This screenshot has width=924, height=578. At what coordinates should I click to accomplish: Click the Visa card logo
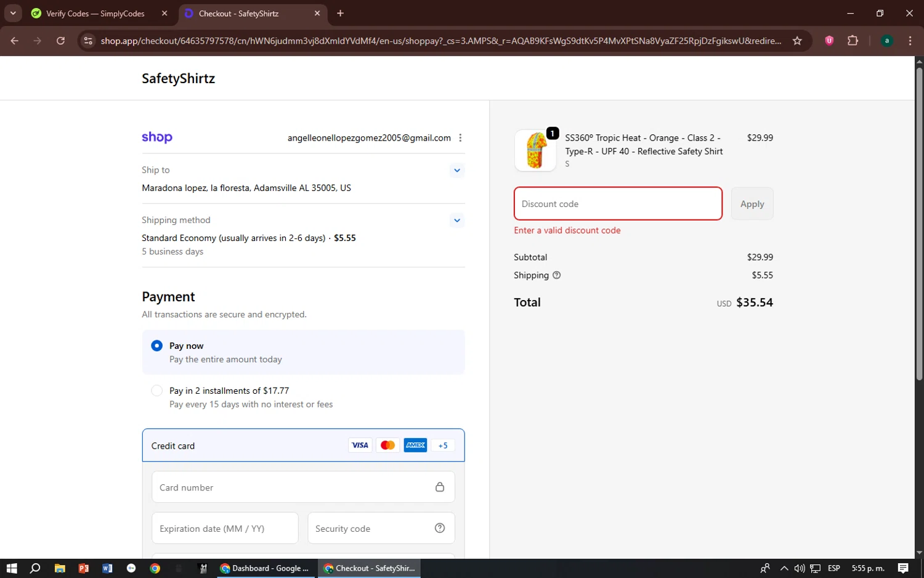click(360, 446)
